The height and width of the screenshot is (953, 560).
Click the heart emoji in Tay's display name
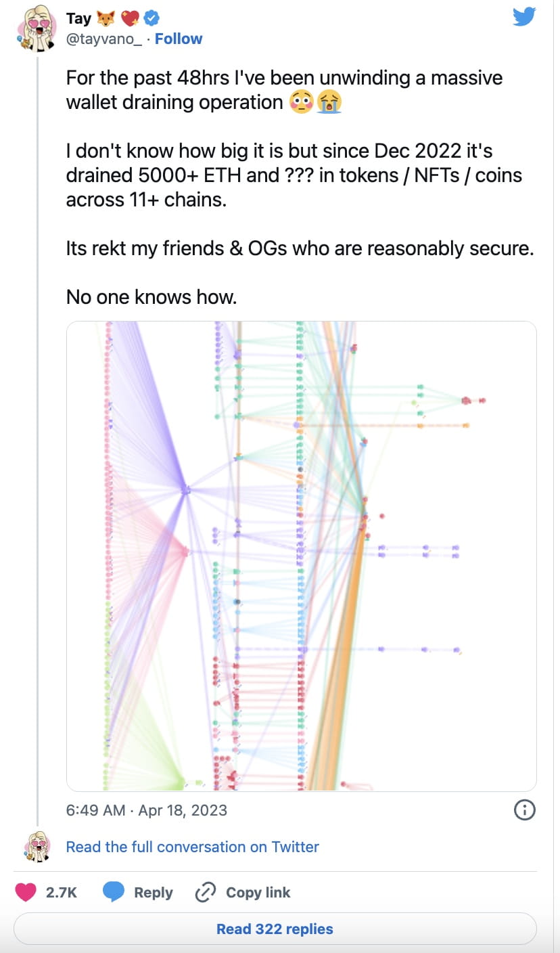(x=130, y=18)
